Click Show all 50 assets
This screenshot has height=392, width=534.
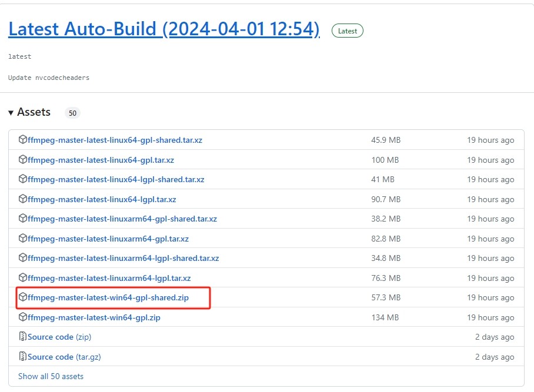tap(51, 376)
